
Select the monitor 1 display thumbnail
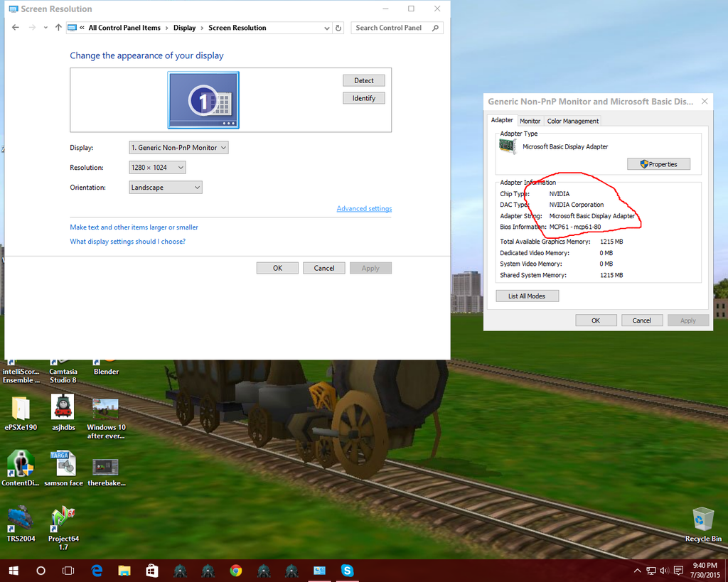pos(203,99)
